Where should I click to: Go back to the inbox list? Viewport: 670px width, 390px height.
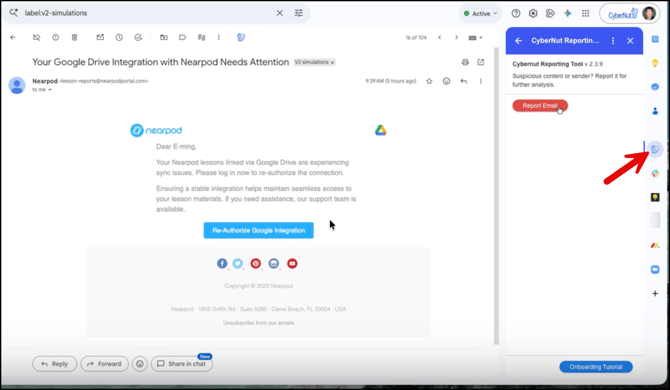[x=13, y=38]
